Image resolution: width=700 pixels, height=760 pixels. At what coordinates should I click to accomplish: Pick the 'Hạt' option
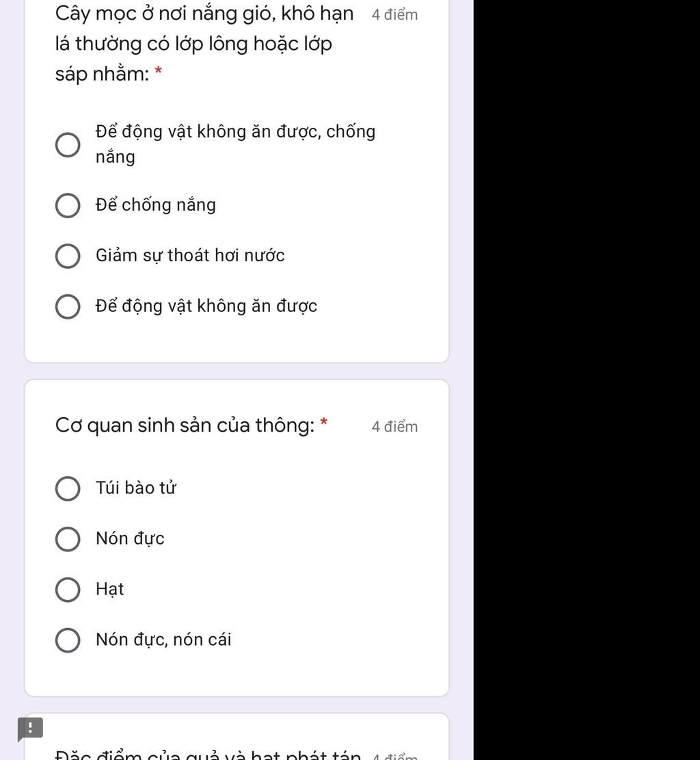[67, 590]
